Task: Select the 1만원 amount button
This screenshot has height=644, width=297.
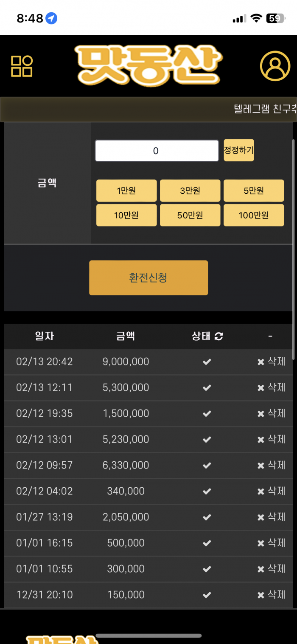Action: coord(126,191)
